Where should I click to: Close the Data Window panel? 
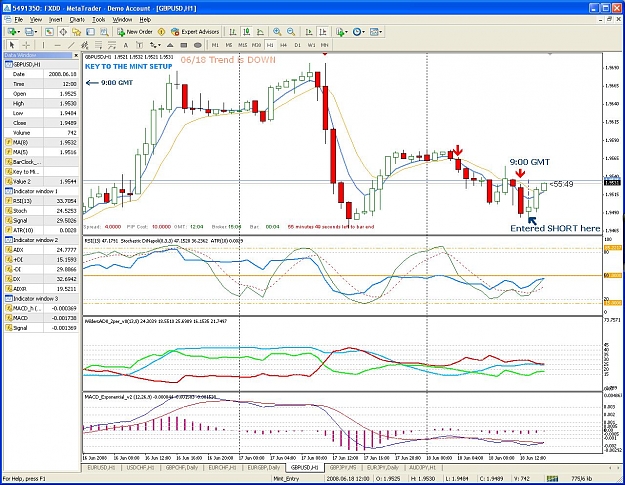point(76,55)
